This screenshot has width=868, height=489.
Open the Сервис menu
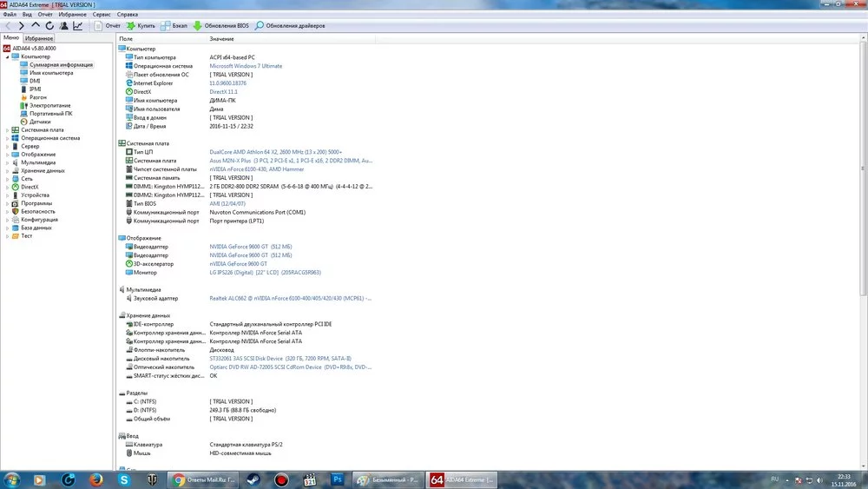(x=102, y=15)
